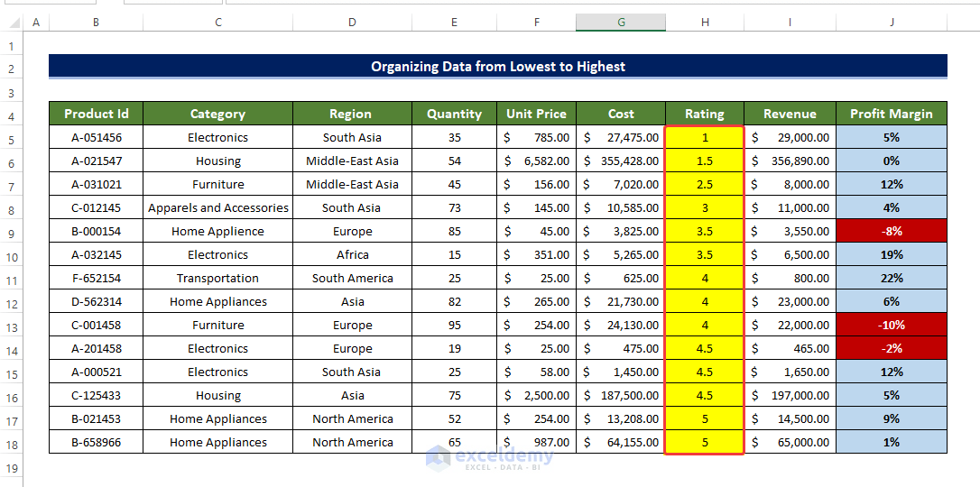Select column B header
The height and width of the screenshot is (487, 980).
[97, 23]
